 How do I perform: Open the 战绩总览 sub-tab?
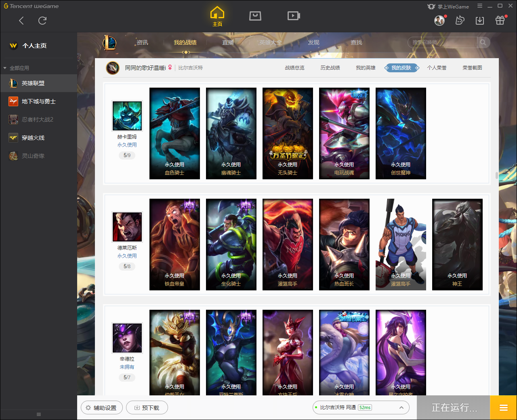pyautogui.click(x=294, y=68)
